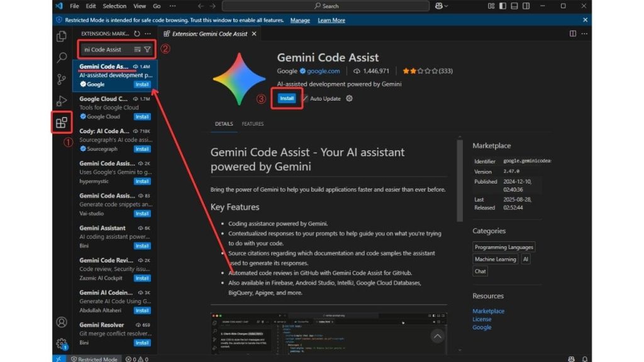Install Gemini Assistant by Bini
Viewport: 644px width, 362px height.
pyautogui.click(x=142, y=246)
